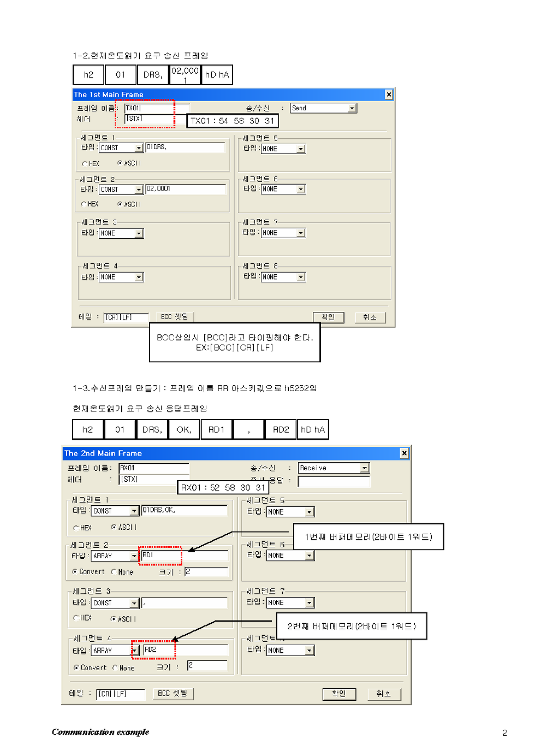
Task: Choose Convert radio in Segment 4 of 2nd Frame
Action: [76, 668]
